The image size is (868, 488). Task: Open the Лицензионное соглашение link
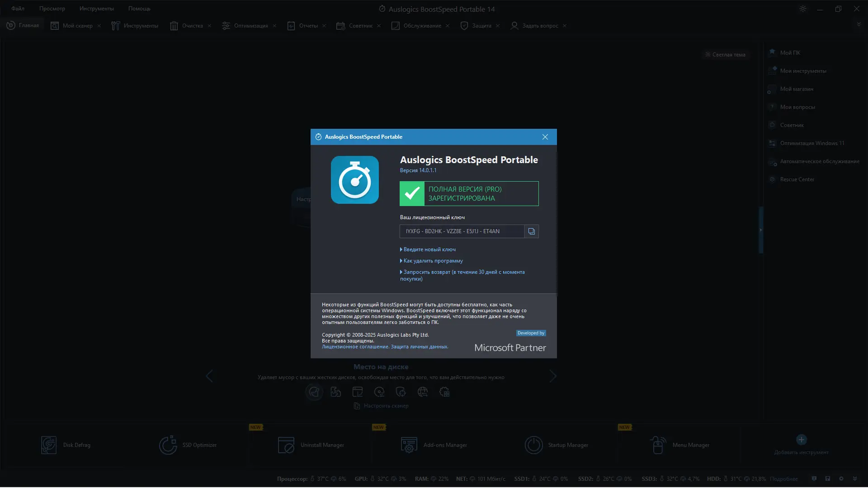(355, 347)
